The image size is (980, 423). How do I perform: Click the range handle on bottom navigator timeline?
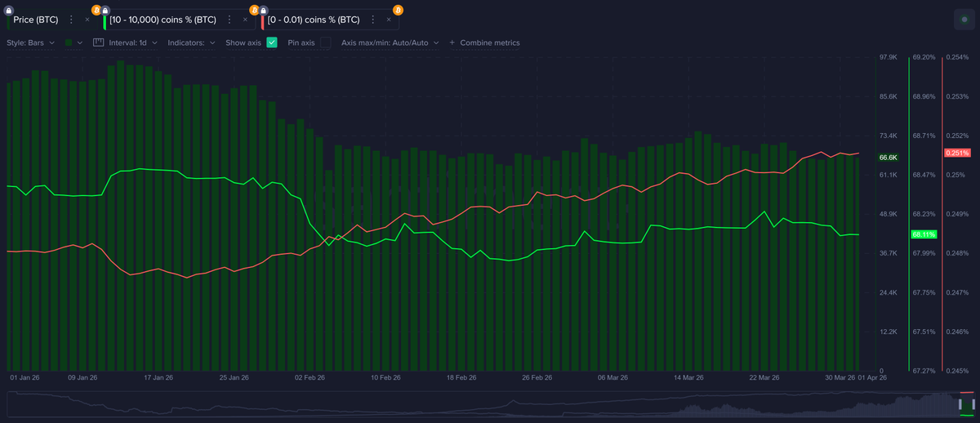960,404
